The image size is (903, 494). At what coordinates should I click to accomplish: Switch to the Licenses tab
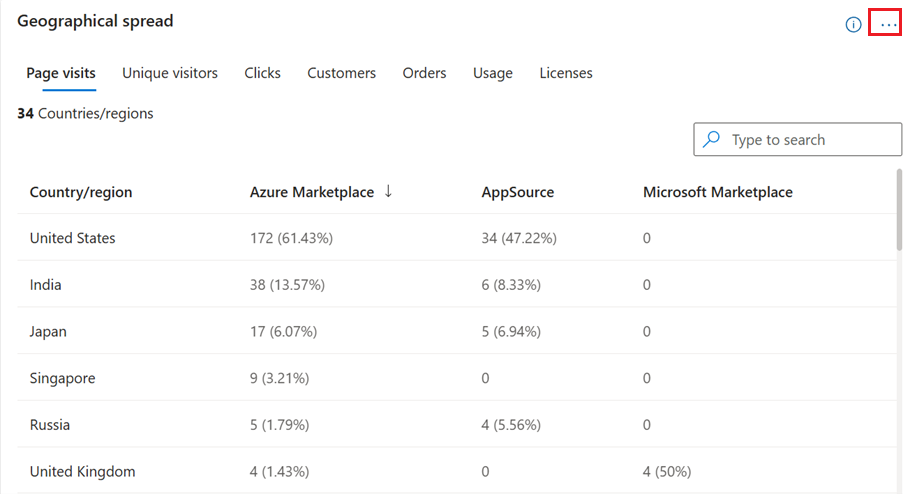(565, 73)
